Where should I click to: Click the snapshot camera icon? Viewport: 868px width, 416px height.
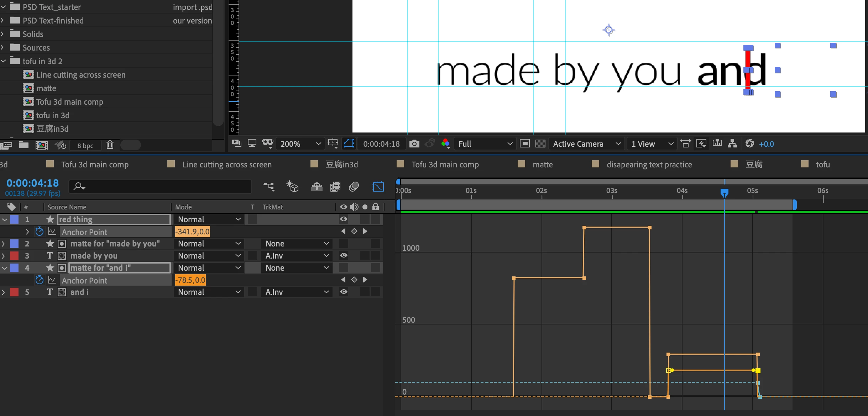coord(414,144)
